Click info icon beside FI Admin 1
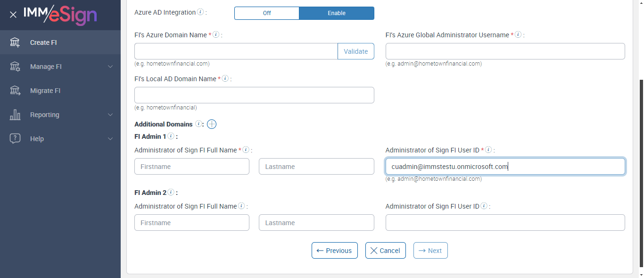This screenshot has height=278, width=644. tap(171, 136)
